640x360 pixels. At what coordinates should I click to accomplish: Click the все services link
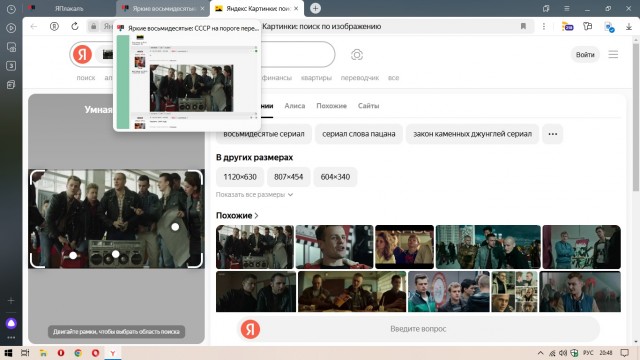click(x=393, y=78)
